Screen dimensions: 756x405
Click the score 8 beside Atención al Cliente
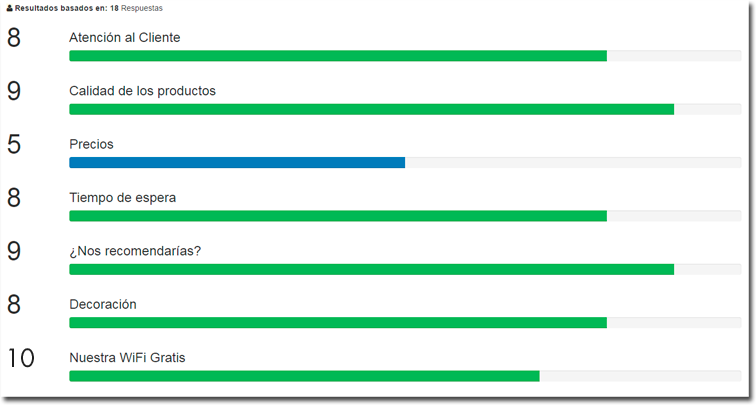coord(14,38)
